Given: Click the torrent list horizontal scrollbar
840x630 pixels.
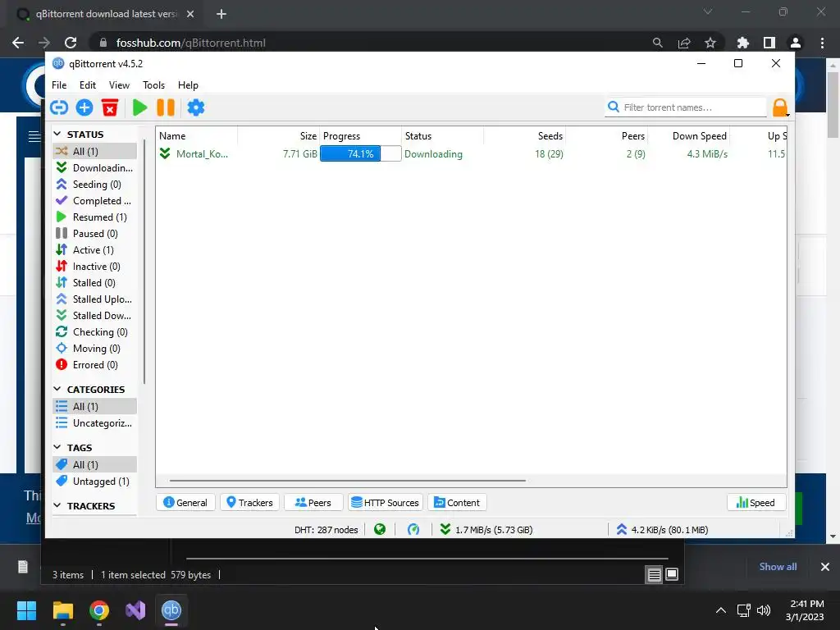Looking at the screenshot, I should coord(347,481).
